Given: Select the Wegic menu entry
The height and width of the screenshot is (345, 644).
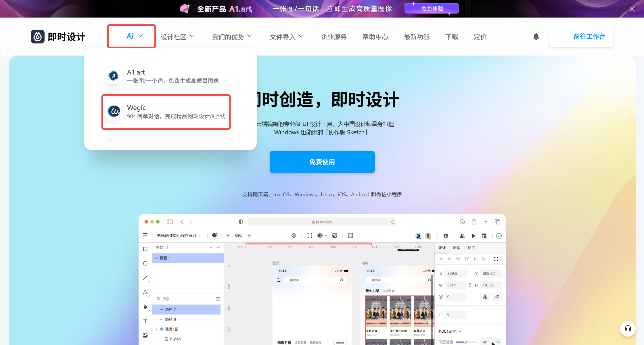Looking at the screenshot, I should 166,112.
